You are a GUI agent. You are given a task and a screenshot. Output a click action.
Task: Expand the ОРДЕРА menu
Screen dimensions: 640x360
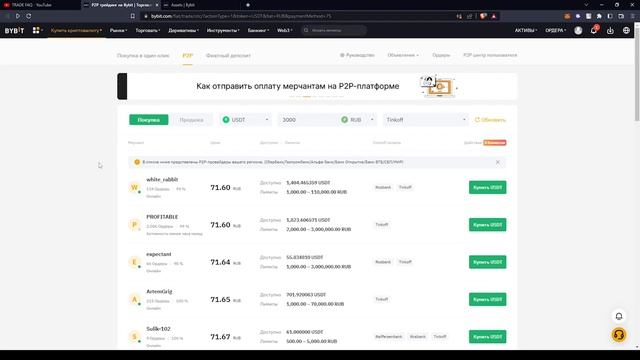click(556, 30)
